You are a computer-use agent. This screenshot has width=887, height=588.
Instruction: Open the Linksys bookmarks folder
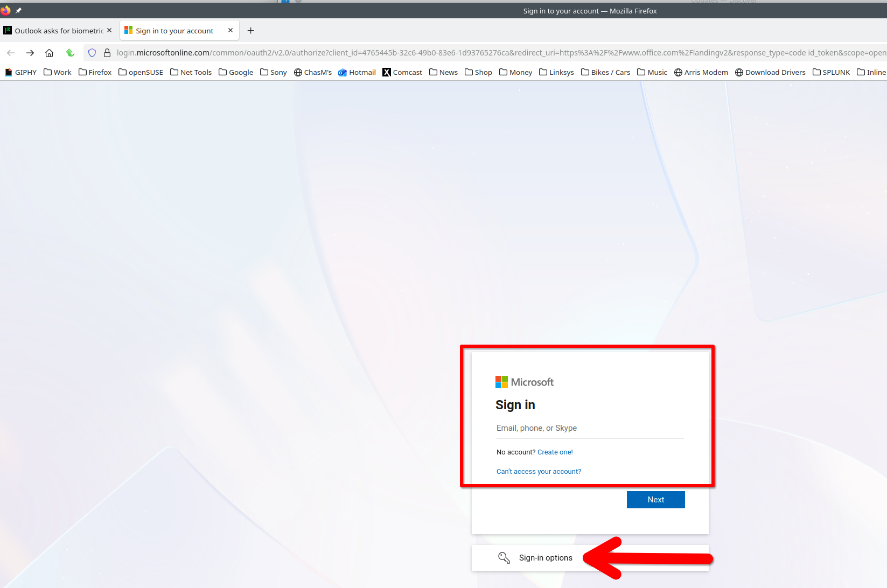click(556, 72)
